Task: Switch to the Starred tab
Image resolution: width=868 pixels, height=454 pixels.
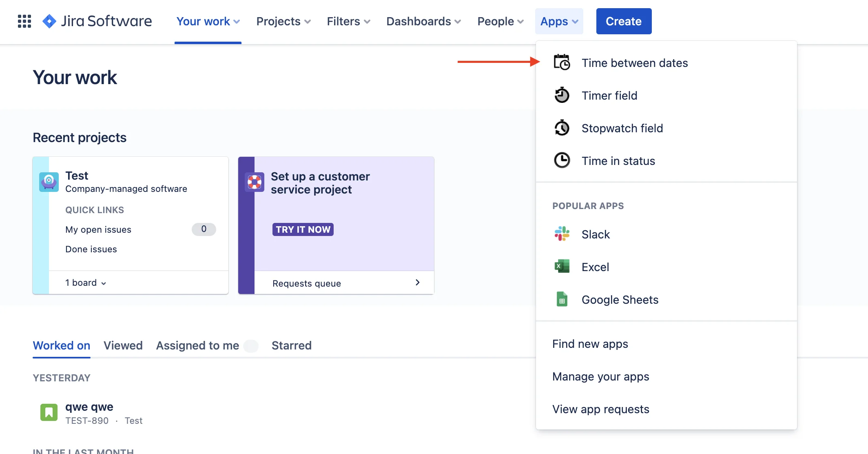Action: click(292, 345)
